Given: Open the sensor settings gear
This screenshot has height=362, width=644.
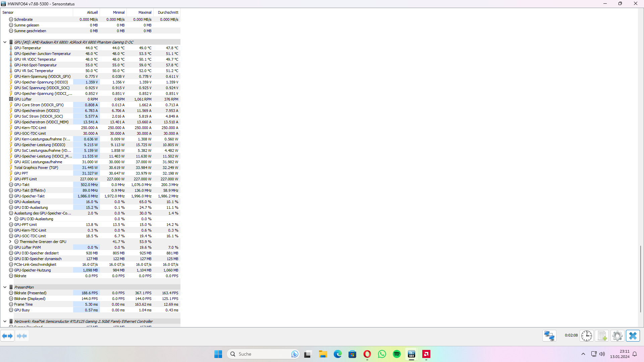Looking at the screenshot, I should (617, 336).
